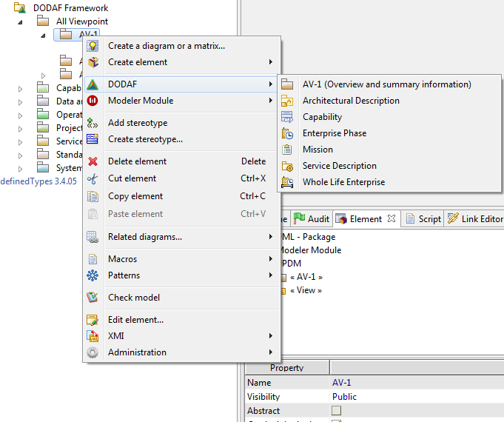Click definedTypes 3.4.05 entry
The width and height of the screenshot is (504, 422).
point(38,181)
